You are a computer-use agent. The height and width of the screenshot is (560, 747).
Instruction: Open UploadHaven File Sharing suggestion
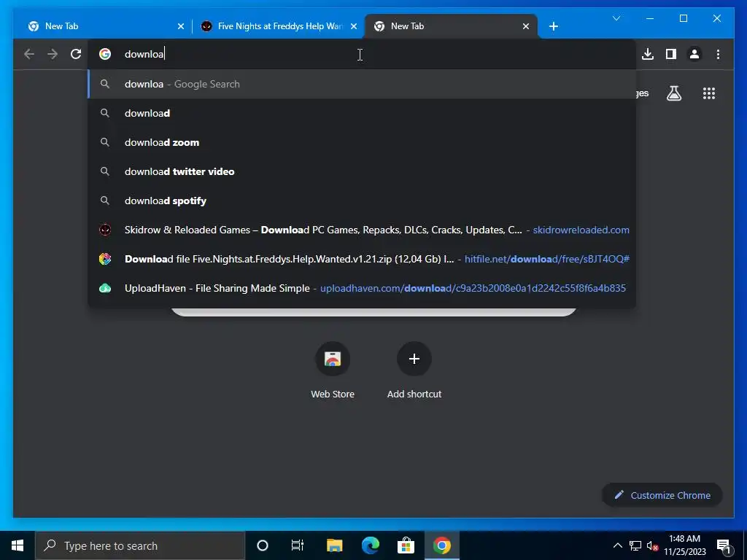click(362, 288)
